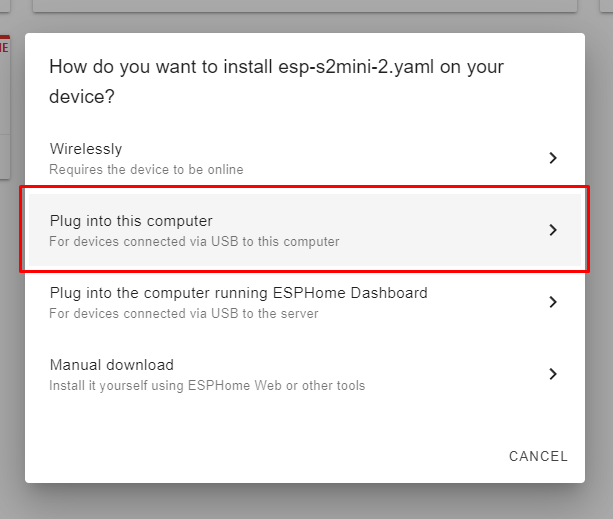Click the arrow icon beside Manual download
The width and height of the screenshot is (613, 519).
click(553, 374)
